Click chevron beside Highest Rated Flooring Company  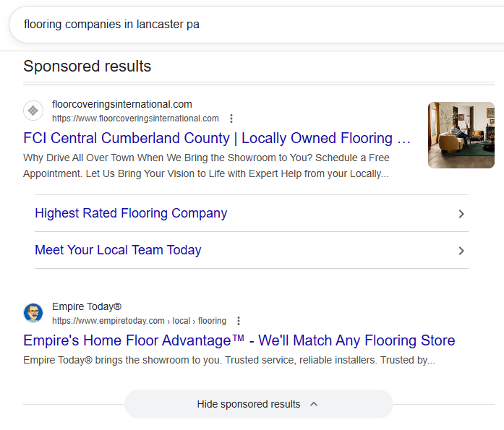(461, 214)
